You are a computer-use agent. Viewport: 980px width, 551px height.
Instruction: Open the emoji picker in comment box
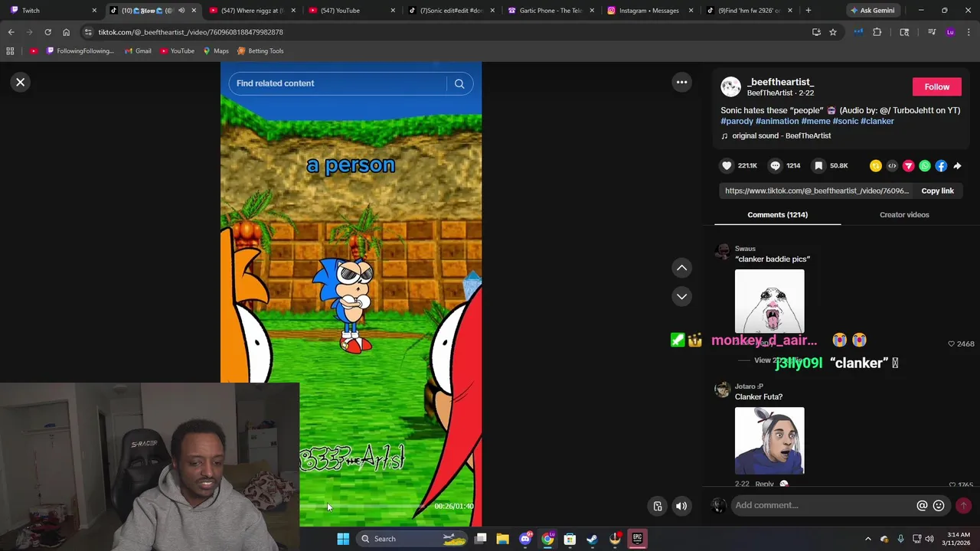[939, 505]
